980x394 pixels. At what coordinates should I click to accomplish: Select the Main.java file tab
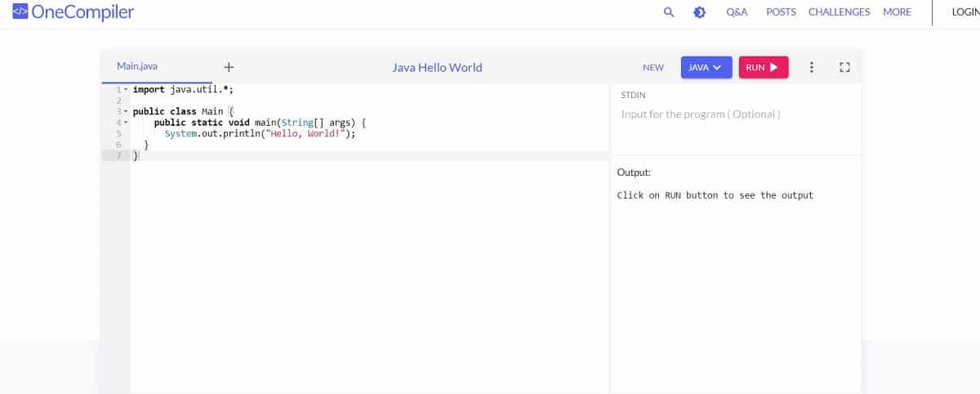click(136, 66)
